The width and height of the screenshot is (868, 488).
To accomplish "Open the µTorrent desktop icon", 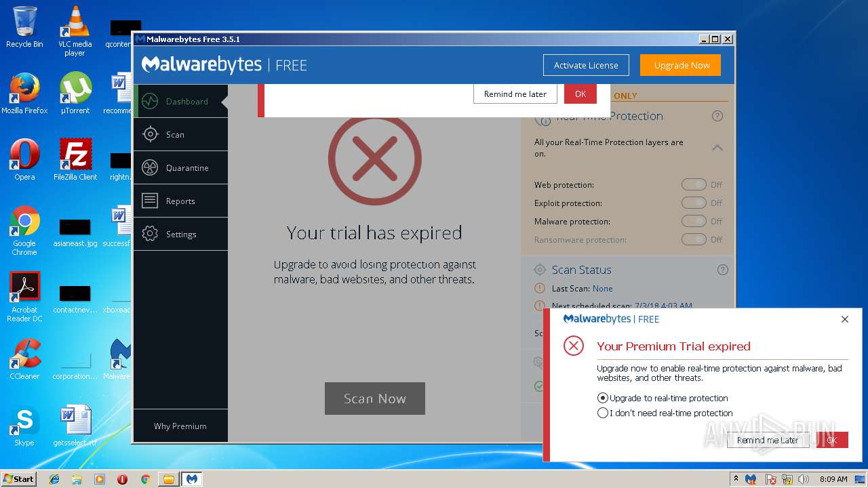I will point(75,94).
